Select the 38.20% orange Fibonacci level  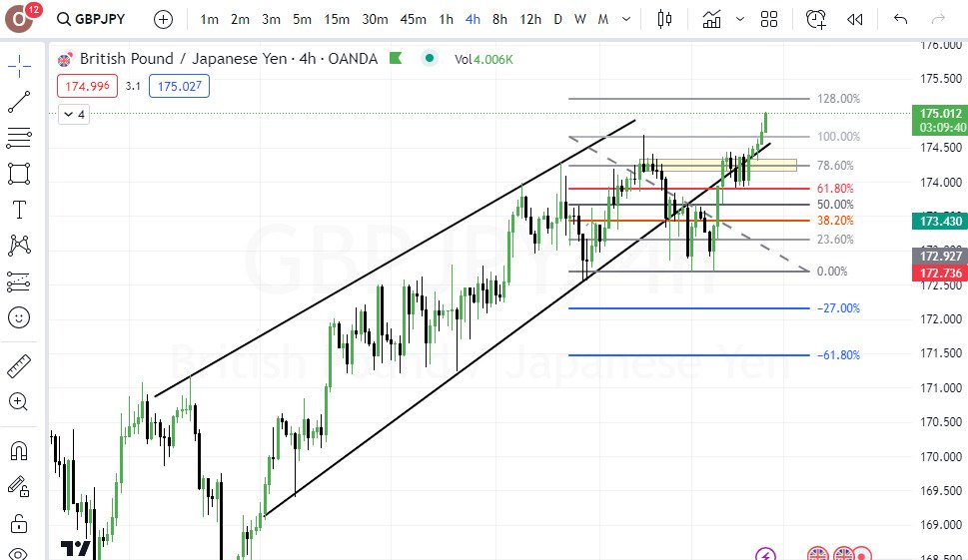click(689, 221)
